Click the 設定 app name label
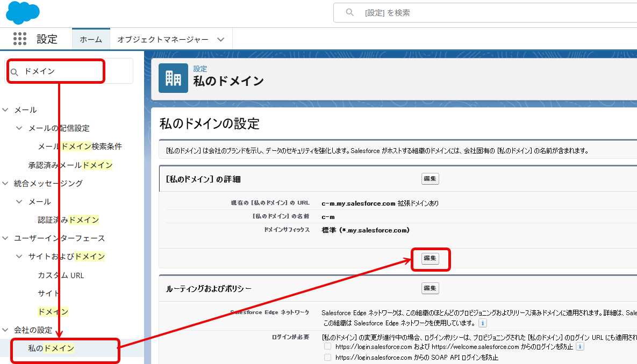 click(x=47, y=39)
